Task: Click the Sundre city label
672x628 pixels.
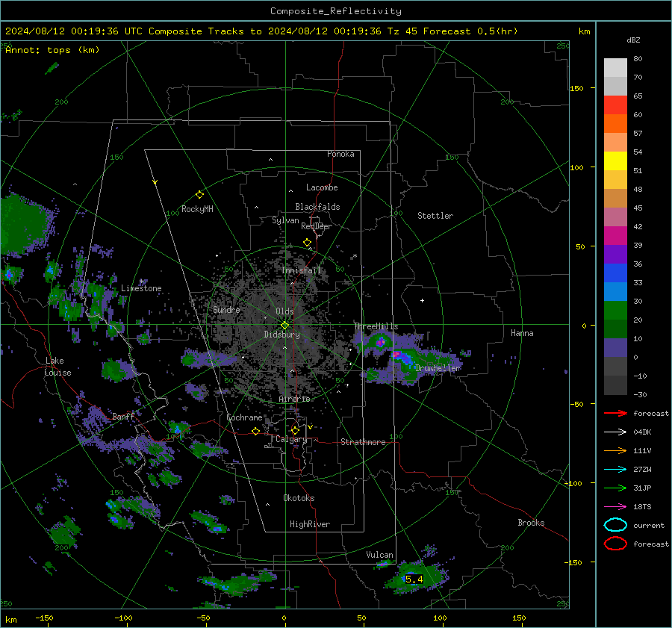Action: (226, 309)
